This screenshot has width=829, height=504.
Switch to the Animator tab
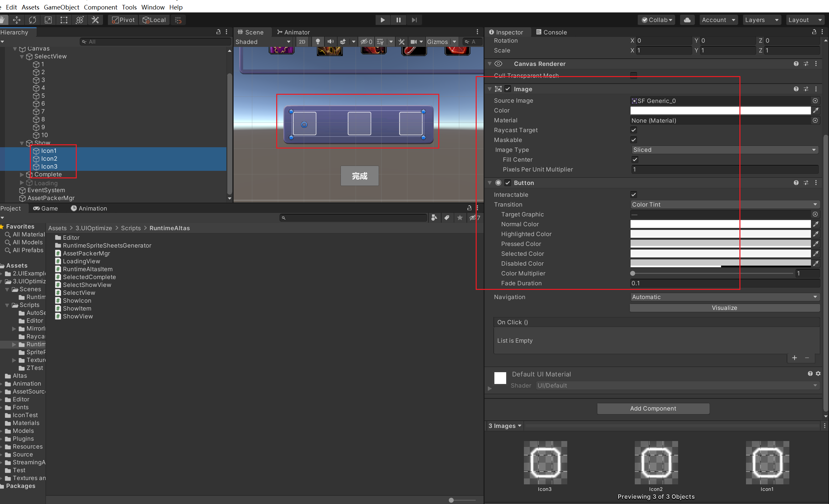coord(293,32)
